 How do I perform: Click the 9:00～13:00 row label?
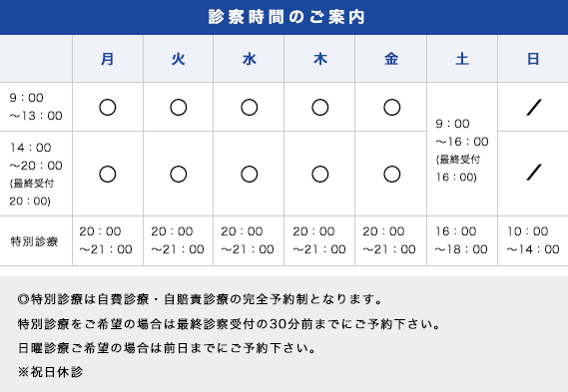pos(36,107)
